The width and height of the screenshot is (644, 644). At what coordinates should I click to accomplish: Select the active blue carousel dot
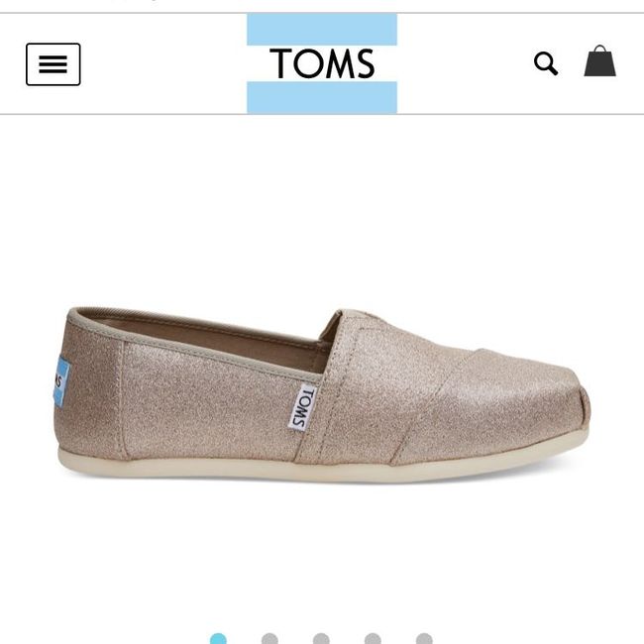coord(218,639)
